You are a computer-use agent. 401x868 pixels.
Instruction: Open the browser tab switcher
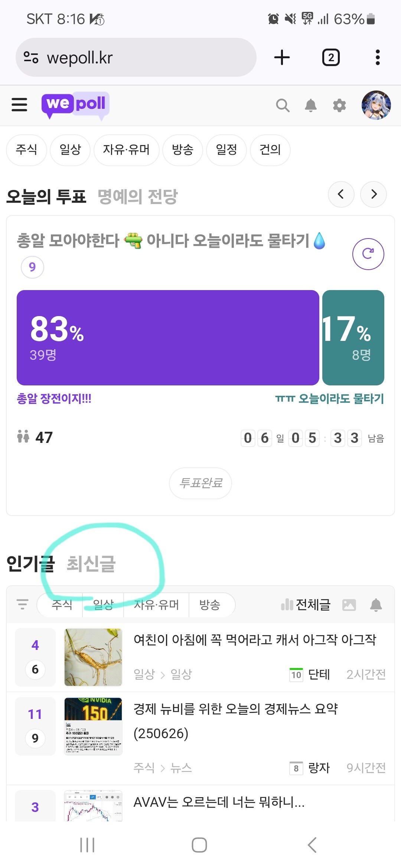pos(331,57)
